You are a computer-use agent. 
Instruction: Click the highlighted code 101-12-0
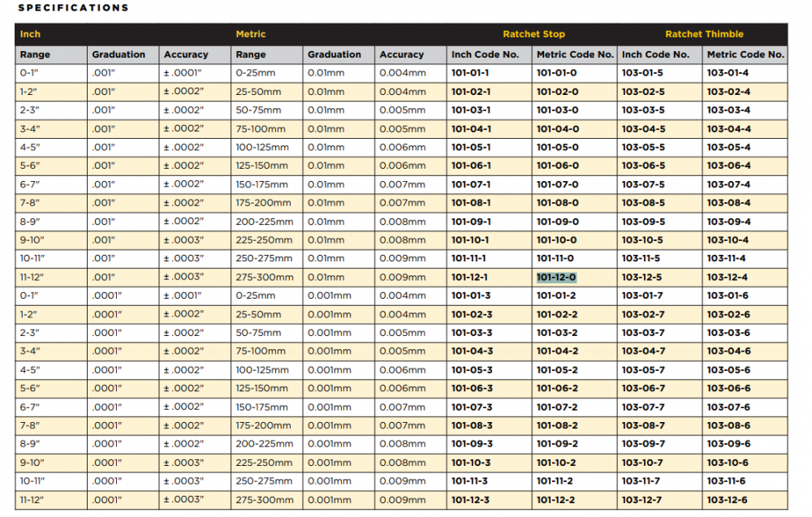coord(556,277)
